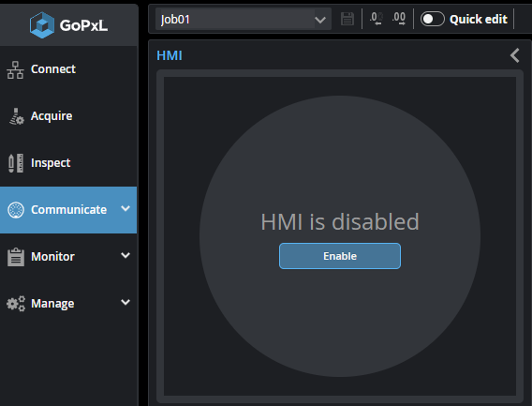Increase decimal places in toolbar
The image size is (532, 406).
(399, 19)
